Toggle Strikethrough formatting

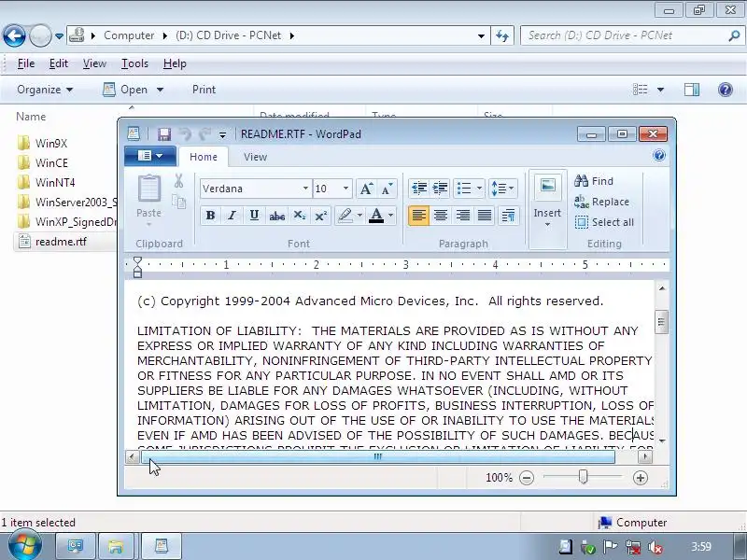pyautogui.click(x=276, y=216)
